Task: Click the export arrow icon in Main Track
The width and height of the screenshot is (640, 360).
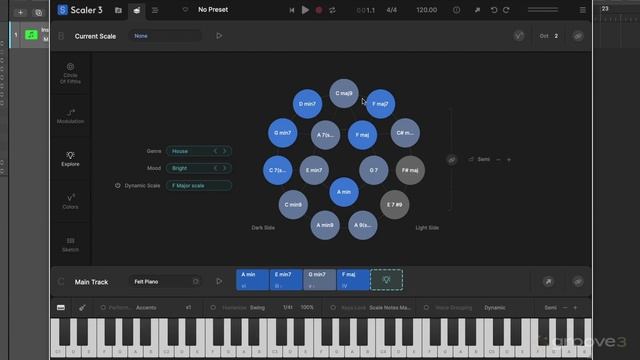Action: coord(548,281)
